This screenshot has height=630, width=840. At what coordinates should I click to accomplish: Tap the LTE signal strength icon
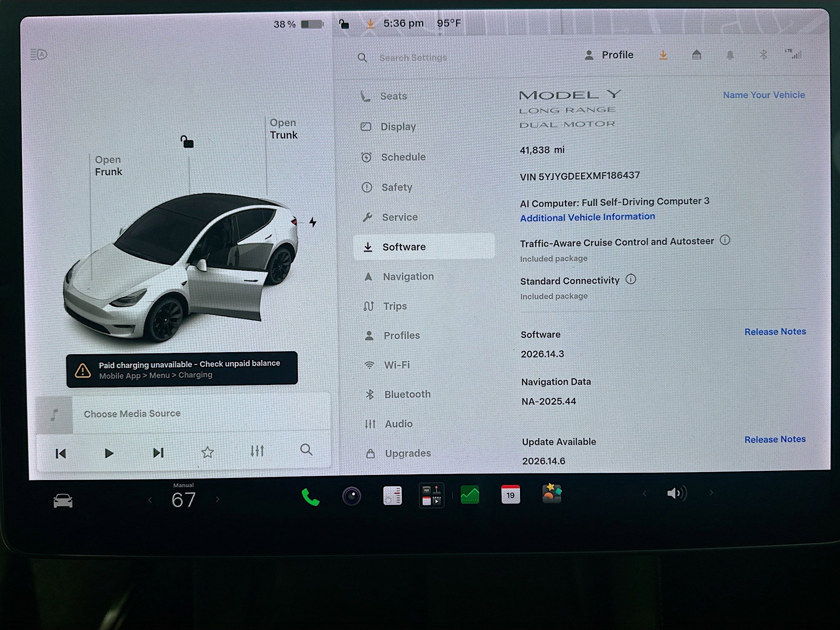tap(793, 54)
